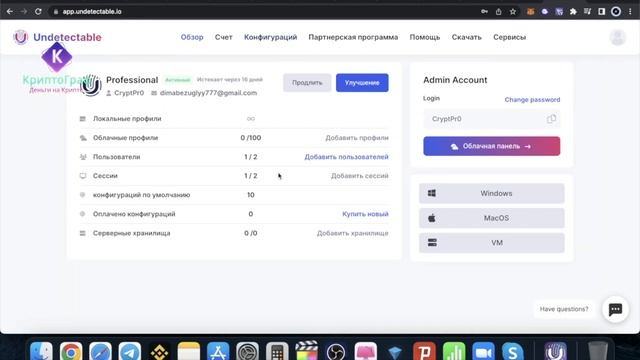Open the extensions puzzle piece icon

573,11
